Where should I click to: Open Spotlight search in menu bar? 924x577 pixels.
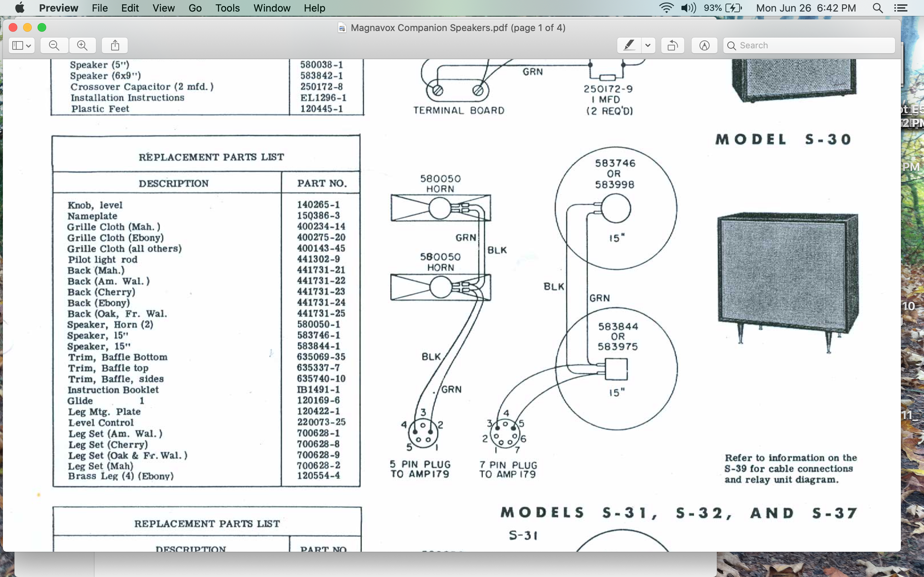click(x=877, y=8)
